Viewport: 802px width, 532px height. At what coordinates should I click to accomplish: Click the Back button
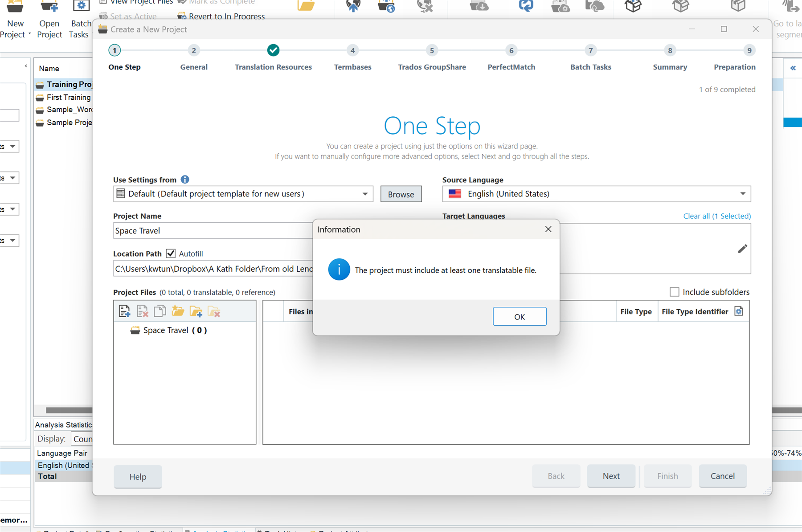pos(556,476)
